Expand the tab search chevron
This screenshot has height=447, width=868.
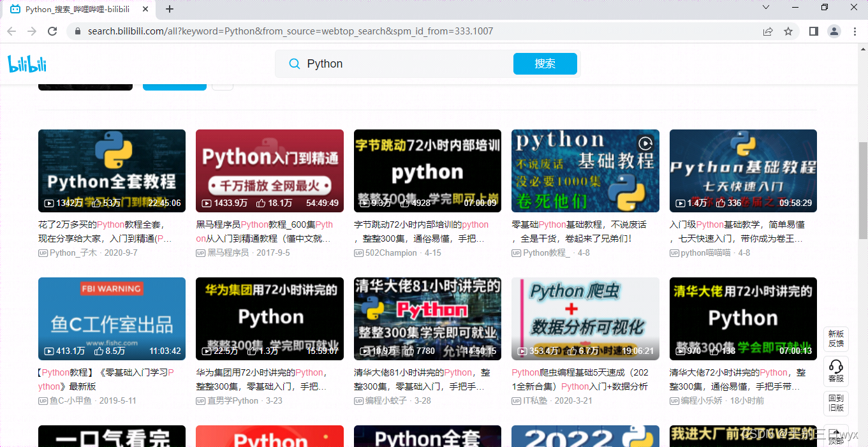[x=767, y=7]
